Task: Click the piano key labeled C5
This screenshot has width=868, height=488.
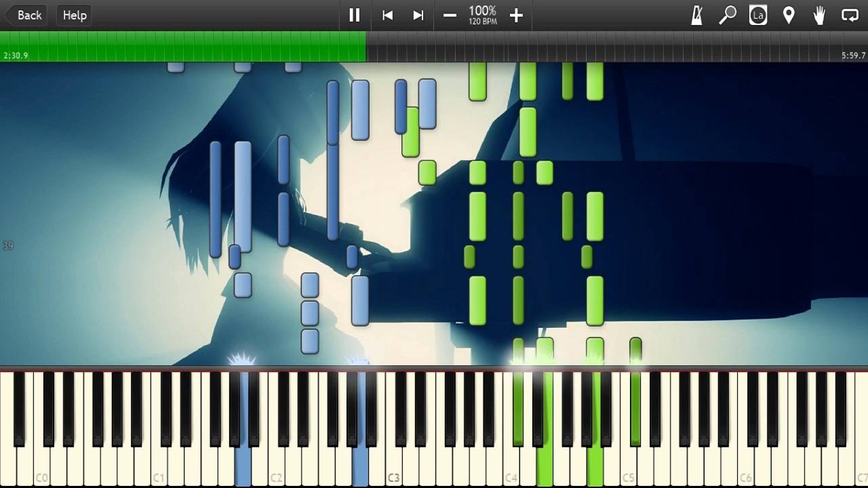Action: coord(628,430)
